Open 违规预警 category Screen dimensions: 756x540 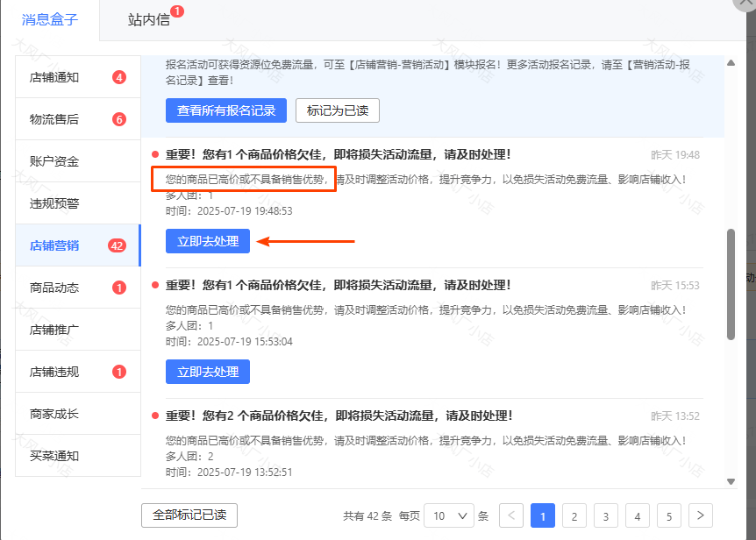[54, 203]
